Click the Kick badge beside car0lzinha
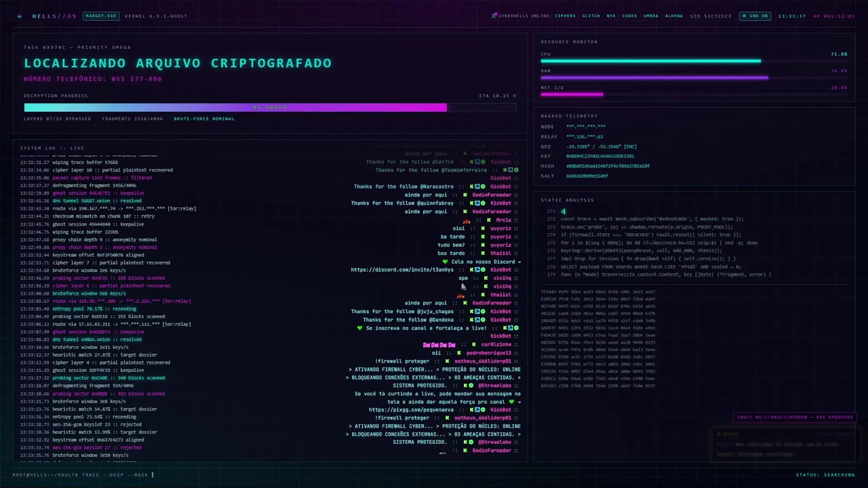This screenshot has height=488, width=868. click(x=474, y=344)
